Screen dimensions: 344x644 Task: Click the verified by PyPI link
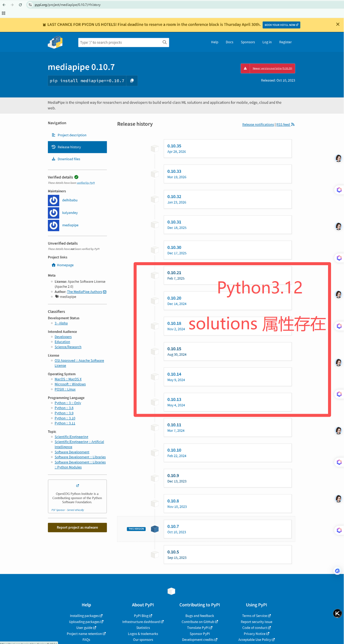[86, 183]
